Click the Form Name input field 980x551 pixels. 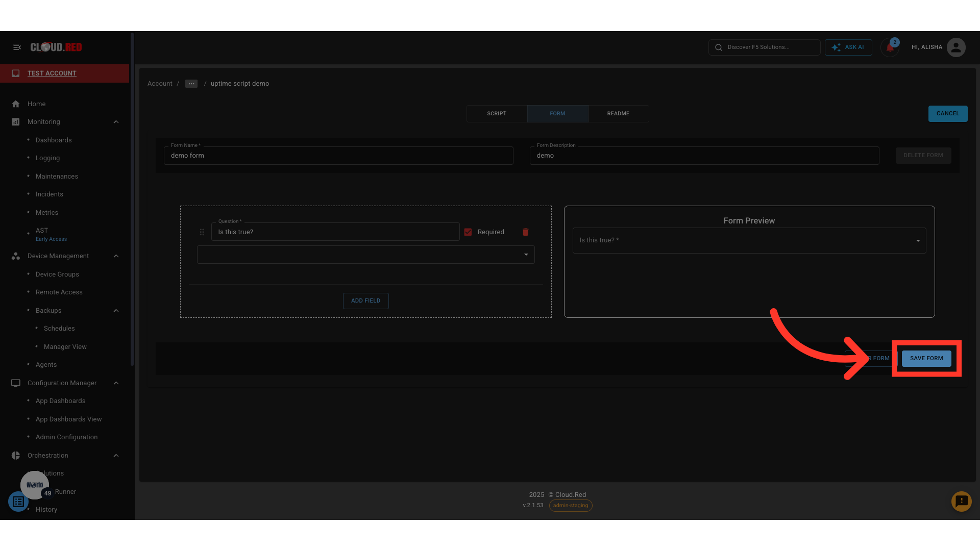338,156
